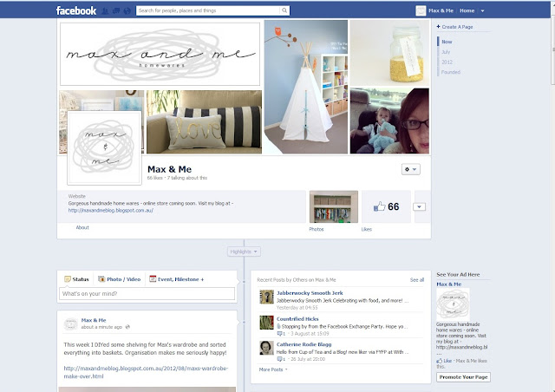This screenshot has width=555, height=392.
Task: Click See all recent posts
Action: click(417, 280)
